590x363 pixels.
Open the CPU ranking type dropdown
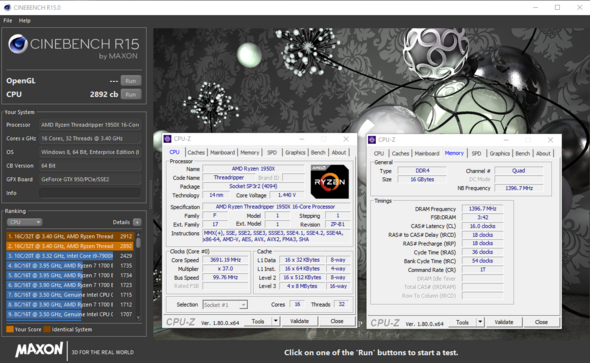tap(24, 222)
